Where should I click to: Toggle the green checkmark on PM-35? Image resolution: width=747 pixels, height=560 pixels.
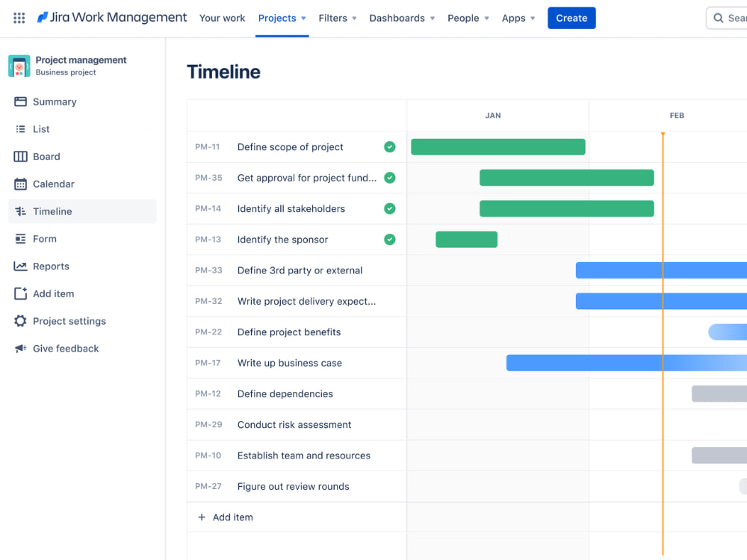pyautogui.click(x=389, y=178)
